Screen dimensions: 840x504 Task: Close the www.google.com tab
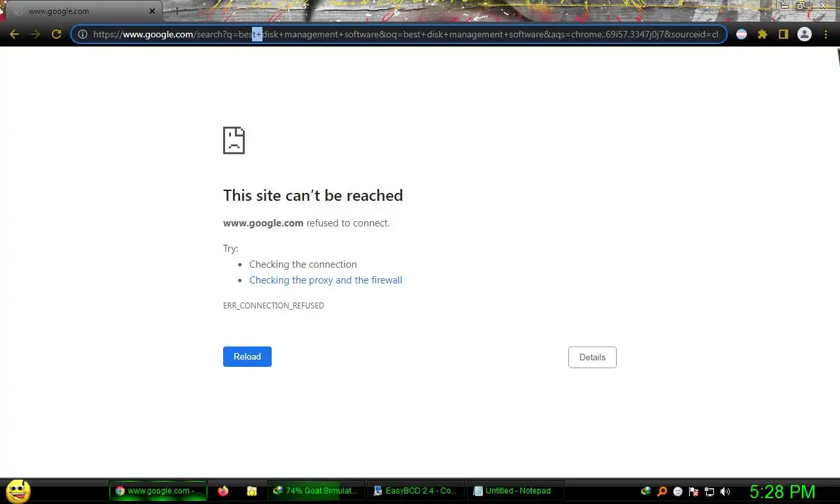click(152, 11)
